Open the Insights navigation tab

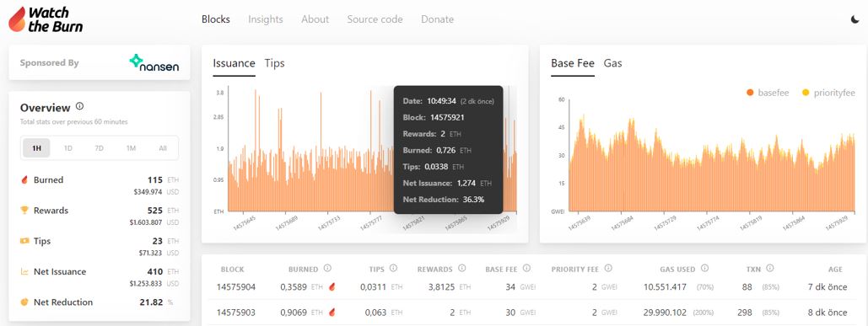click(x=266, y=19)
